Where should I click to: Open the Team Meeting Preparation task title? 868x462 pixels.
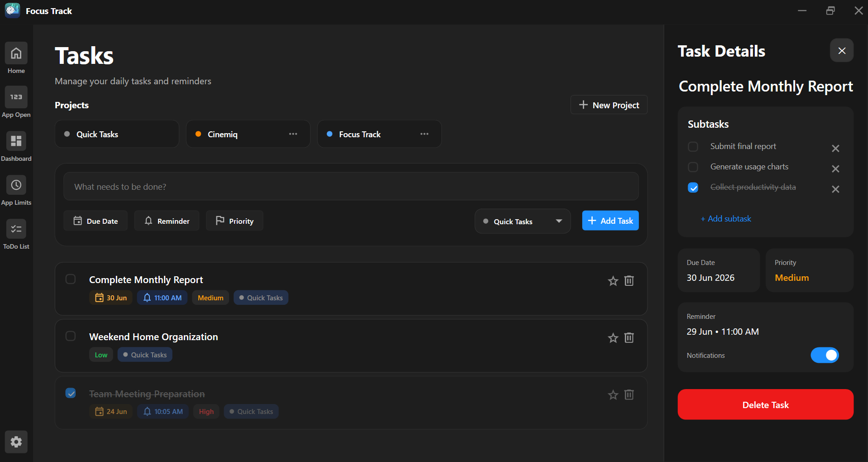click(147, 394)
